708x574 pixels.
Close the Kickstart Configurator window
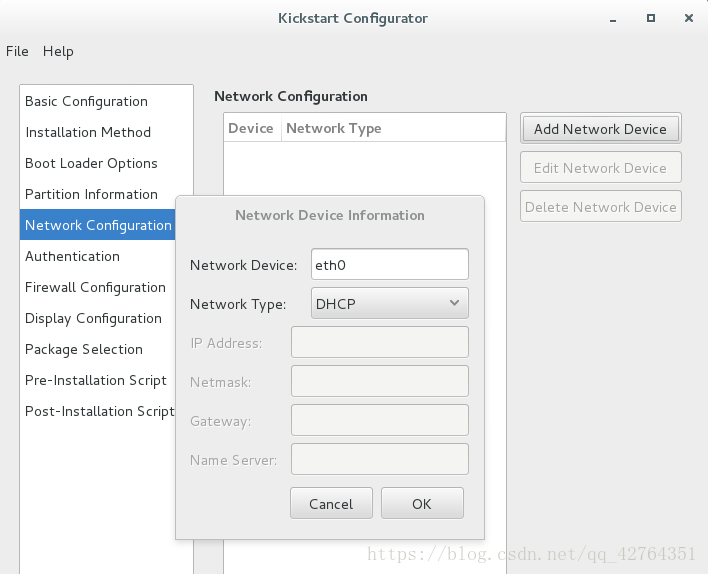[689, 18]
